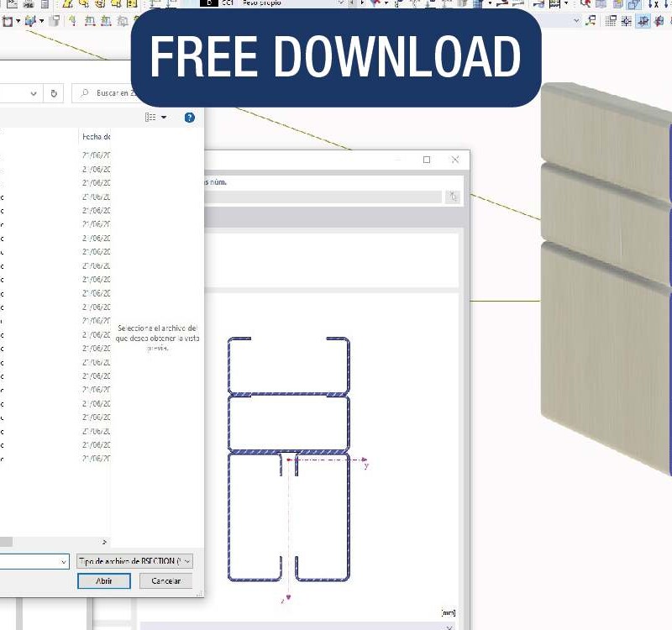Open the 'Tipo de archivo de RSECTION' dropdown

coord(134,561)
